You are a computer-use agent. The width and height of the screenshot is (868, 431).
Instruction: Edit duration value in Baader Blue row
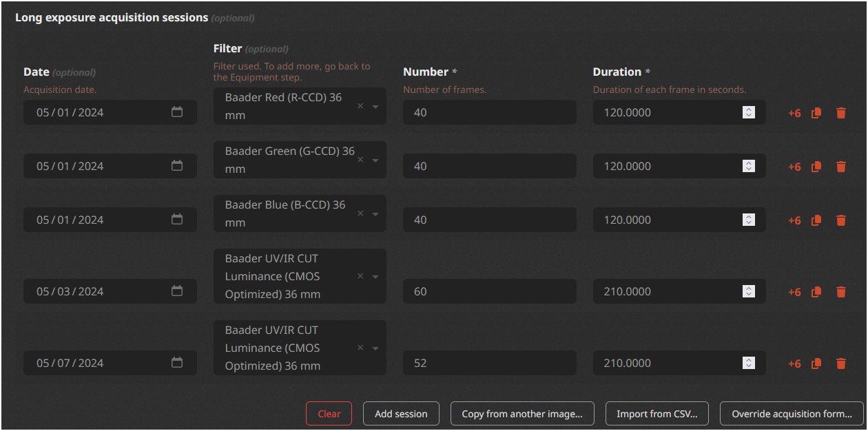pos(679,220)
